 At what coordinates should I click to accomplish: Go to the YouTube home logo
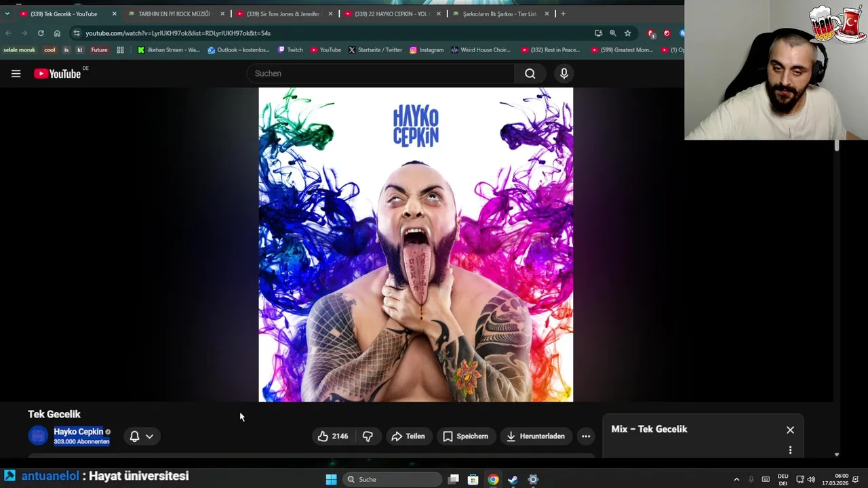[58, 73]
